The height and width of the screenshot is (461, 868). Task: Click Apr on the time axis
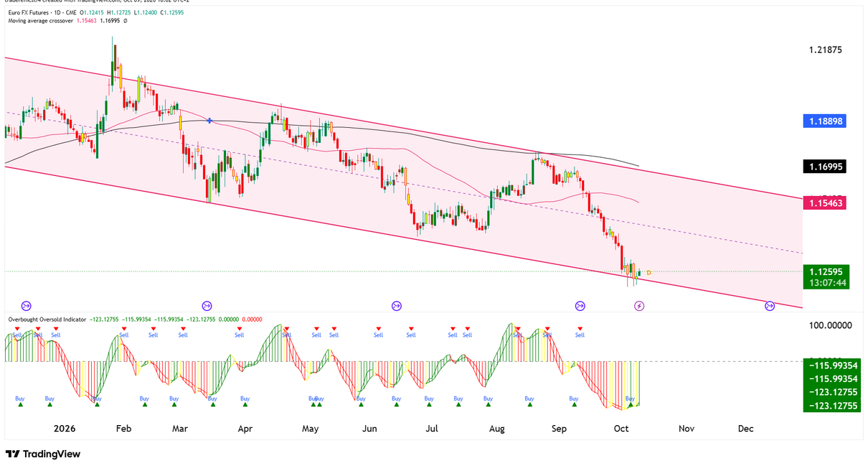[x=245, y=429]
